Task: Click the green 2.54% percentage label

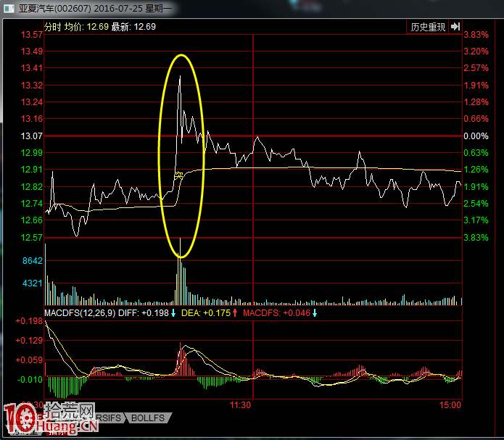Action: (x=476, y=204)
